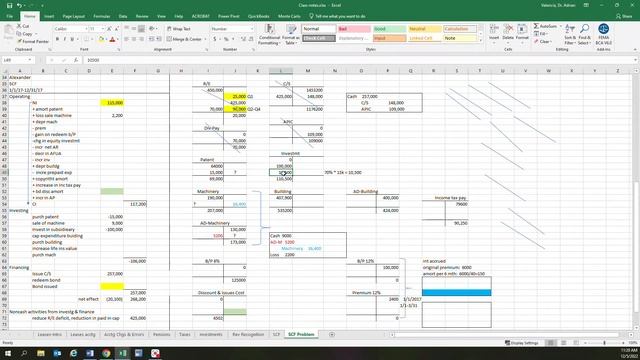Screen dimensions: 640x360
Task: Open Sort & Filter menu
Action: tap(569, 34)
